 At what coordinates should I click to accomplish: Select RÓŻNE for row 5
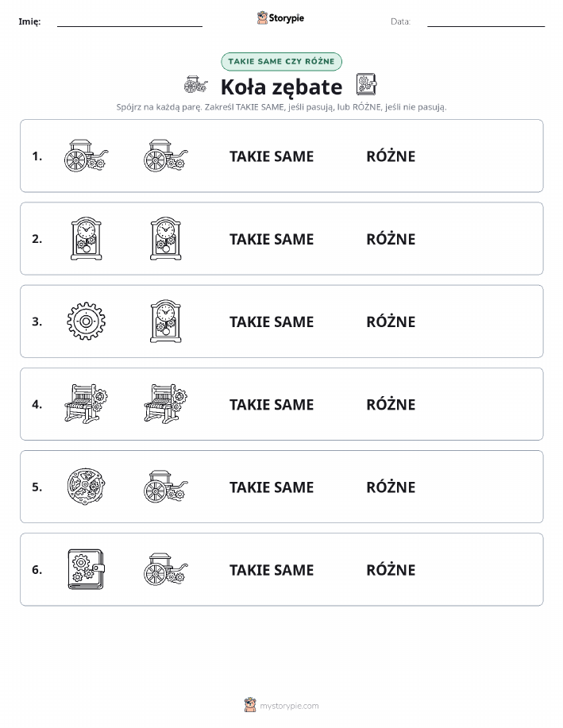[x=391, y=487]
